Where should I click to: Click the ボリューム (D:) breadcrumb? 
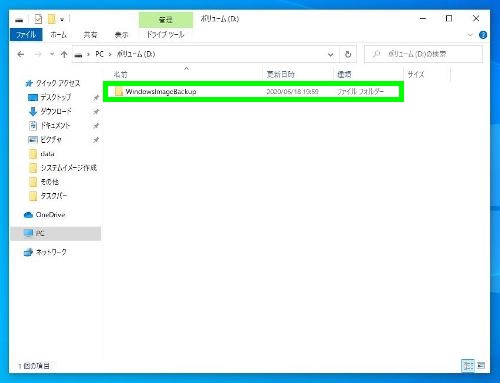coord(136,54)
